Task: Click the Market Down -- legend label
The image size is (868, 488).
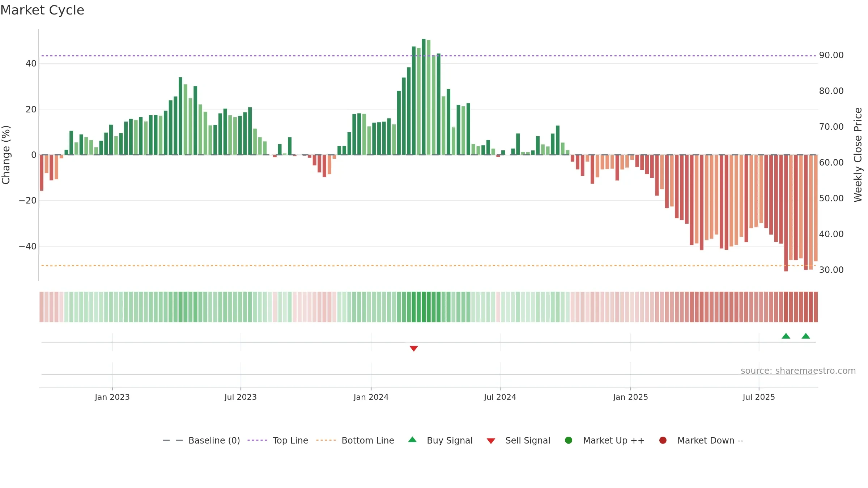Action: coord(710,440)
